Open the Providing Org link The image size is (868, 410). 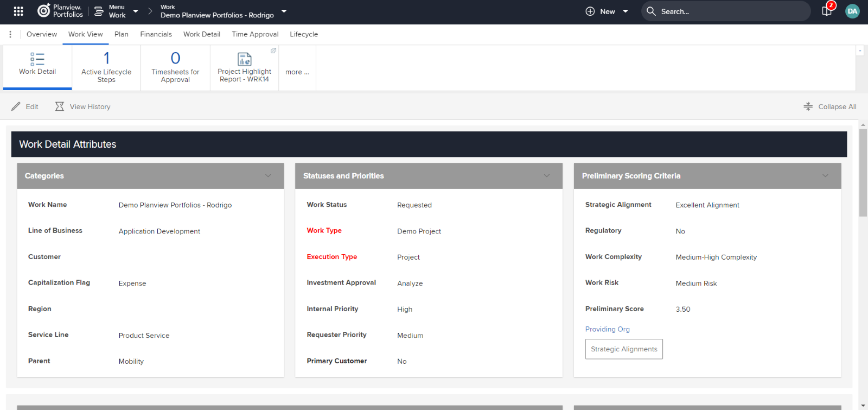(608, 329)
